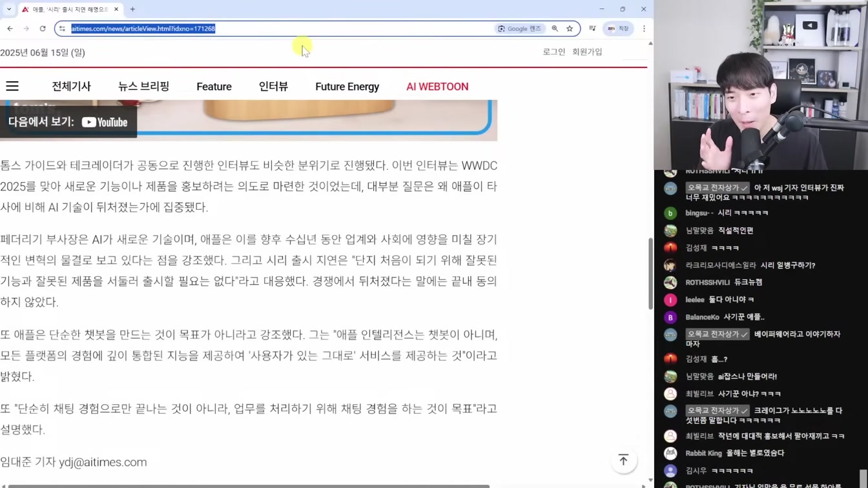The height and width of the screenshot is (488, 868).
Task: Open the 전체기사 menu
Action: click(x=72, y=86)
